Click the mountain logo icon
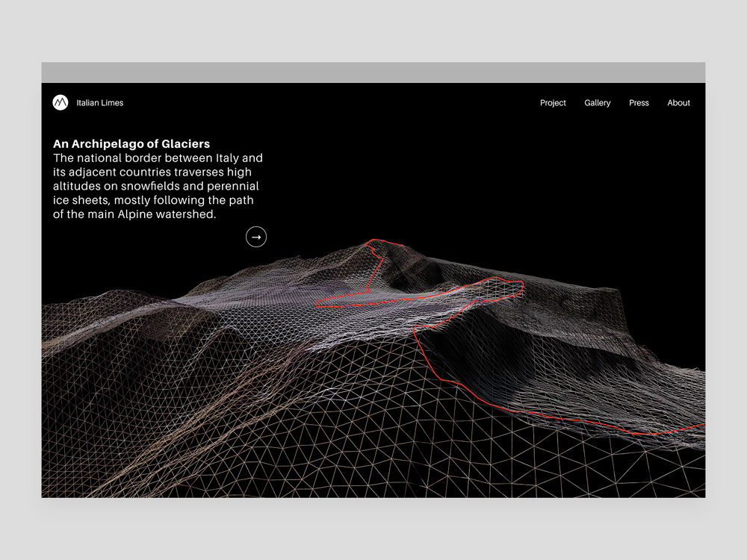The image size is (747, 560). click(61, 103)
